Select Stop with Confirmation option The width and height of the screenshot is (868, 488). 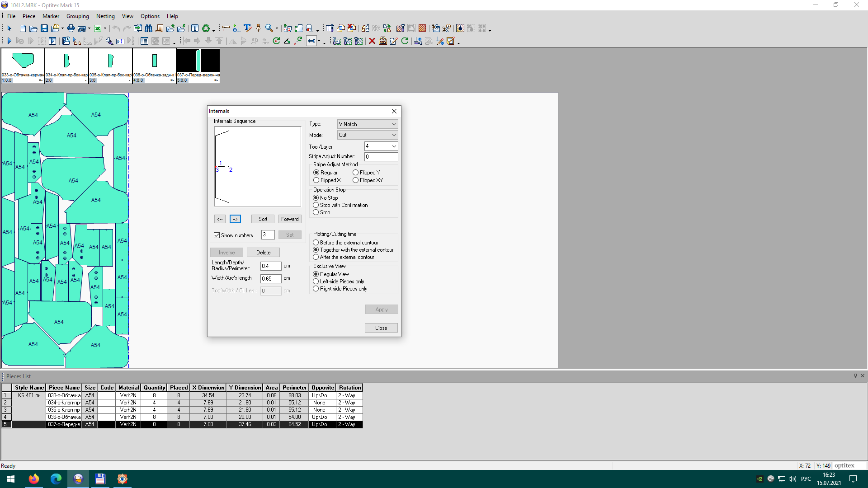tap(316, 205)
